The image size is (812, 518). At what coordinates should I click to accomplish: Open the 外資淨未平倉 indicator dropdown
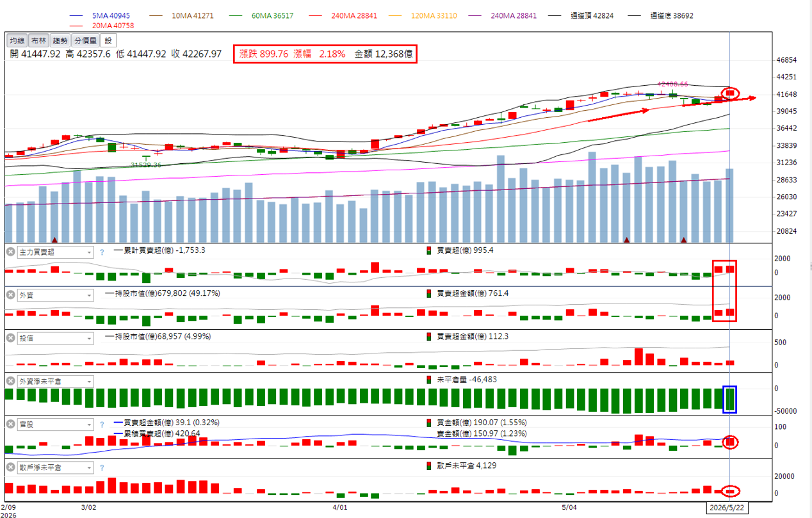(55, 382)
